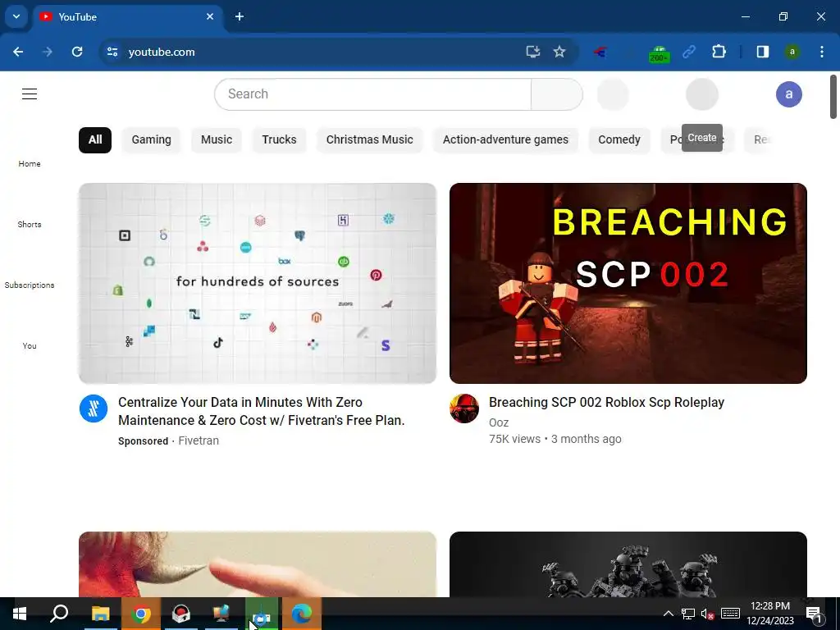Click the Create button
Image resolution: width=840 pixels, height=630 pixels.
click(702, 94)
